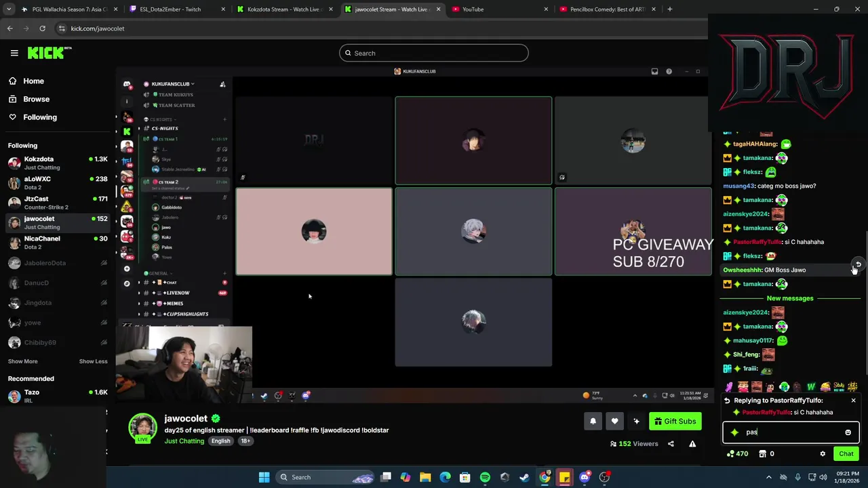Click the sparkle icon beside Gift Subs
This screenshot has width=868, height=488.
click(636, 421)
